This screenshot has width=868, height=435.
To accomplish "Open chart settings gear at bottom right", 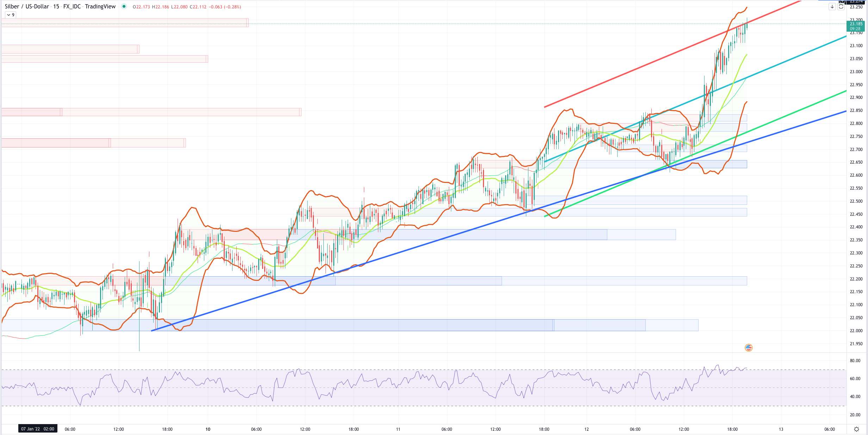I will (856, 429).
